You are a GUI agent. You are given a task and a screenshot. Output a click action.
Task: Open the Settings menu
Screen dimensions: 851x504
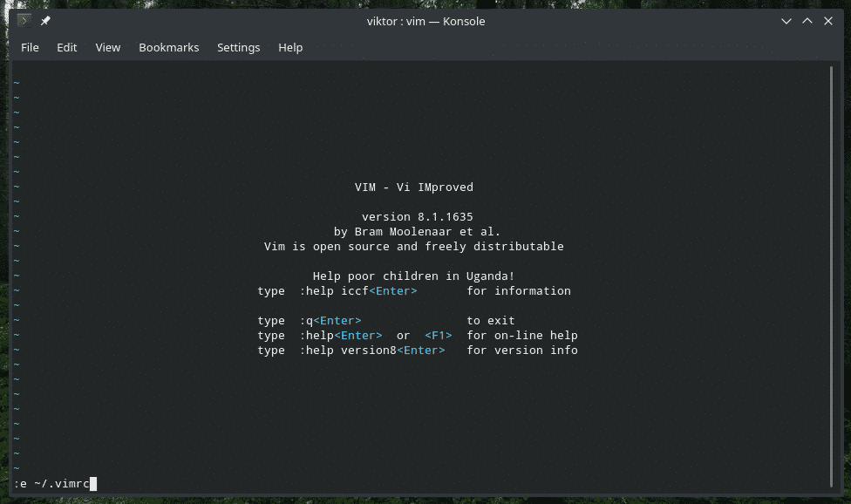pos(238,47)
